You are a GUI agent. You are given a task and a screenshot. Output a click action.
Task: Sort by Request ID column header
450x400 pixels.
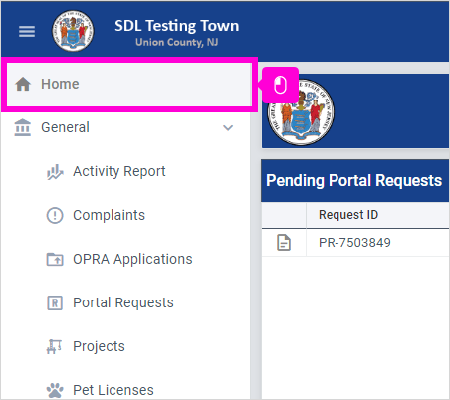tap(348, 215)
